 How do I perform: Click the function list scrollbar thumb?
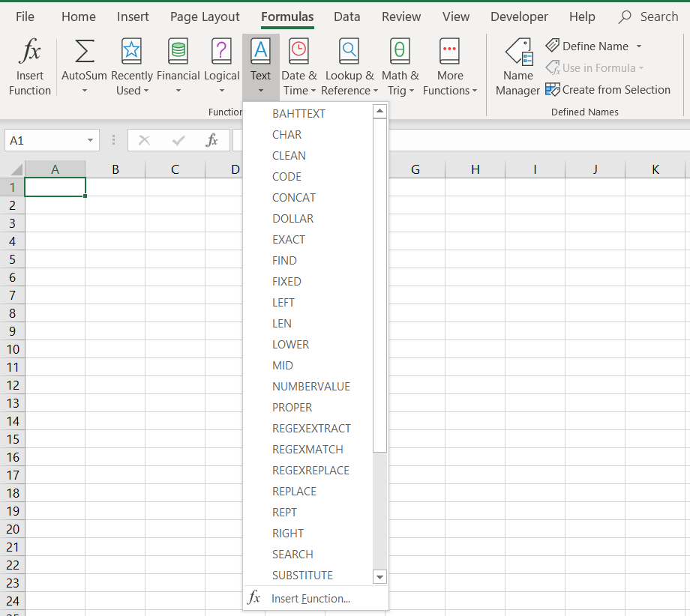click(379, 286)
